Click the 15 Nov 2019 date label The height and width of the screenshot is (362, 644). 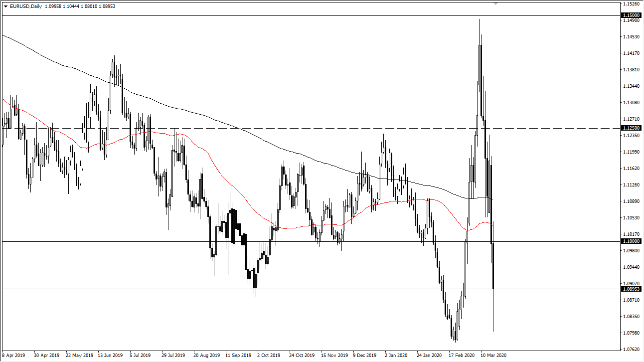coord(334,356)
